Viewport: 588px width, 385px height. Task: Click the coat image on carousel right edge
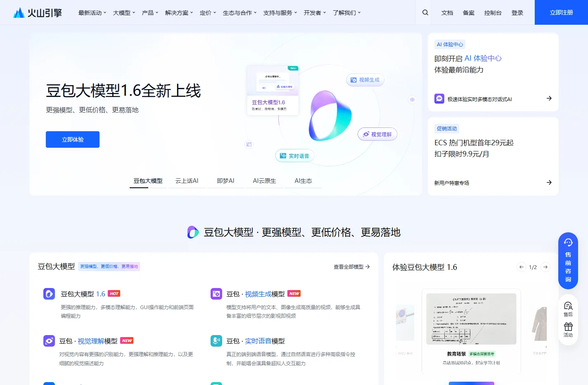539,324
